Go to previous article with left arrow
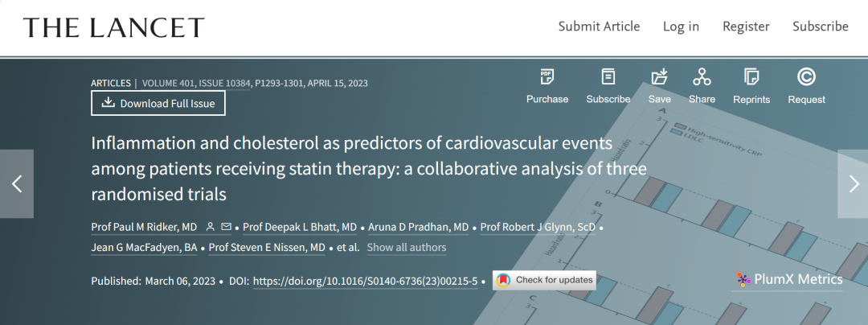Image resolution: width=868 pixels, height=325 pixels. pos(17,183)
